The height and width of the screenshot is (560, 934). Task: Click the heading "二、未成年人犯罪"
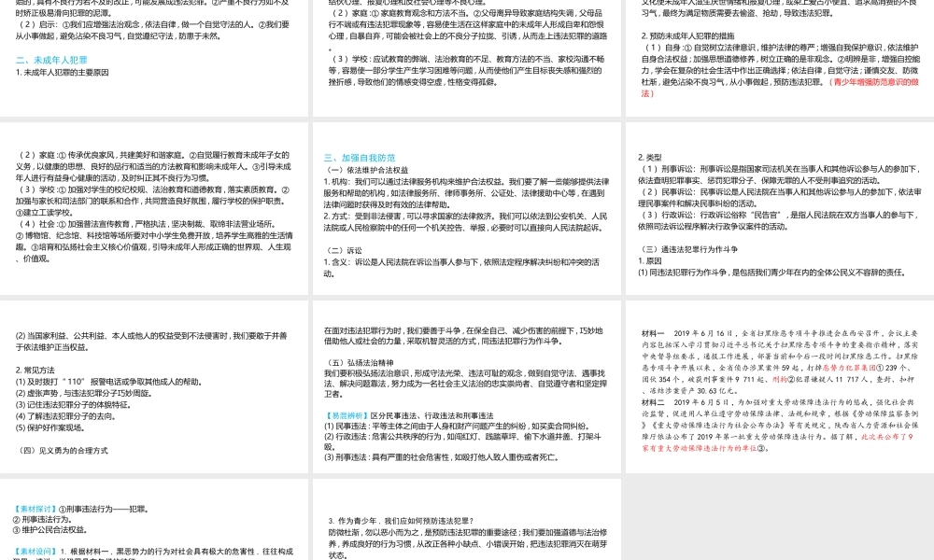tap(51, 60)
